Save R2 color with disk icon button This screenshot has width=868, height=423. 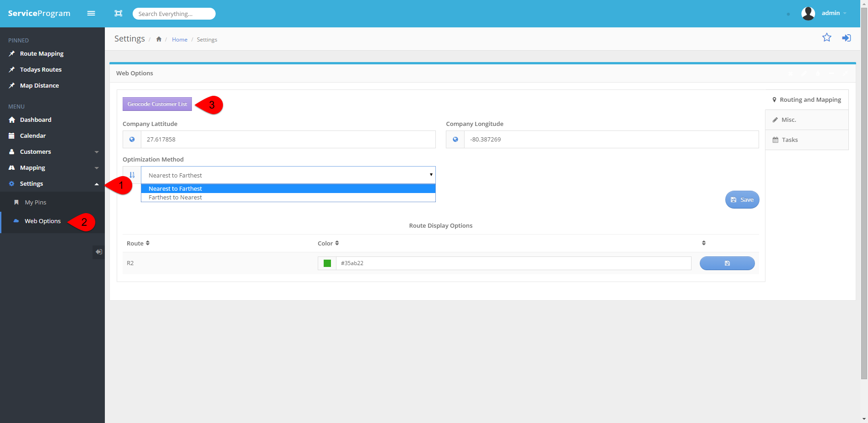[727, 263]
